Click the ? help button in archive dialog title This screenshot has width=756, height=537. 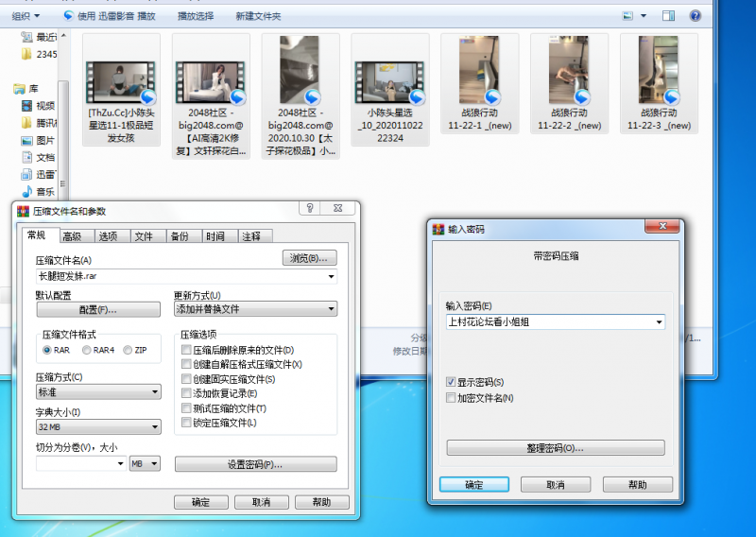[310, 208]
